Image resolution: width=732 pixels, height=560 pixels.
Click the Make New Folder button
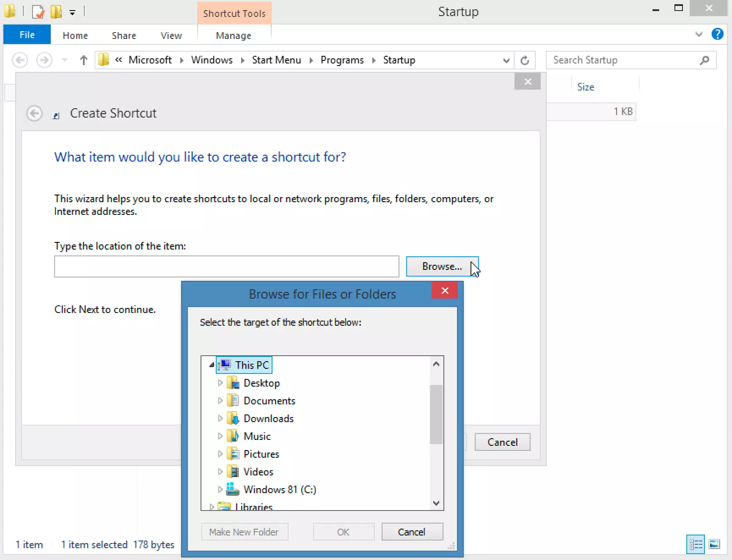tap(245, 532)
